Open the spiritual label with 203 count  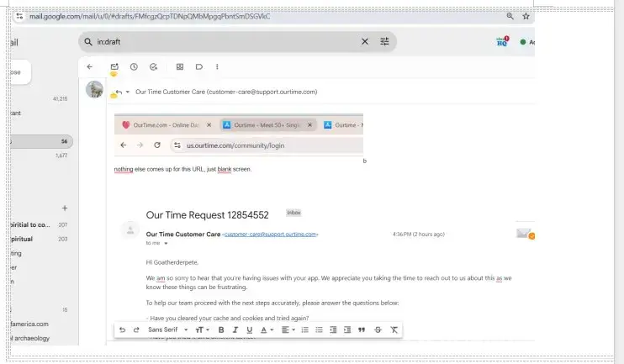(x=40, y=239)
